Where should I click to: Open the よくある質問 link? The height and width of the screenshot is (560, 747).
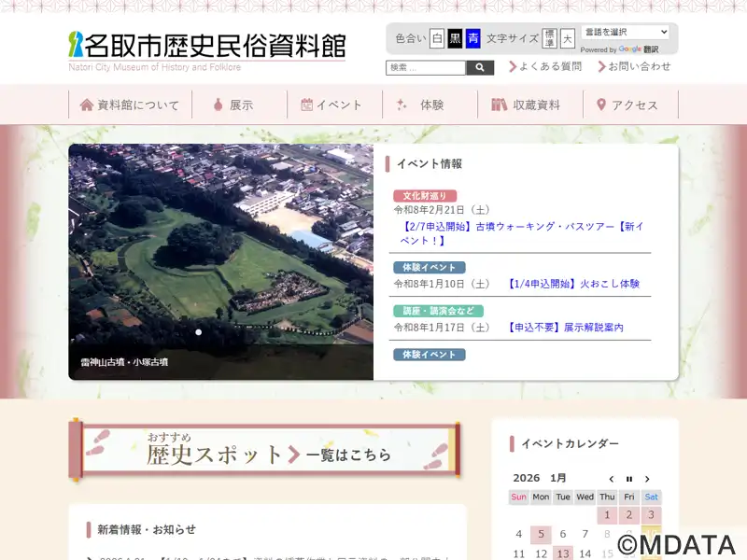[545, 66]
